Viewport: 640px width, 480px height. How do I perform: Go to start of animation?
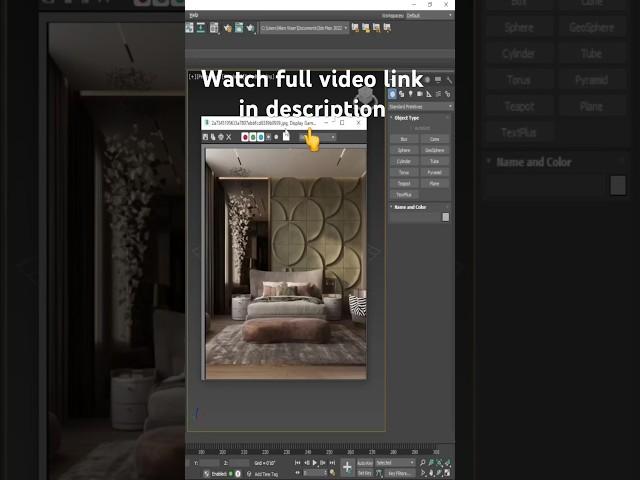298,463
